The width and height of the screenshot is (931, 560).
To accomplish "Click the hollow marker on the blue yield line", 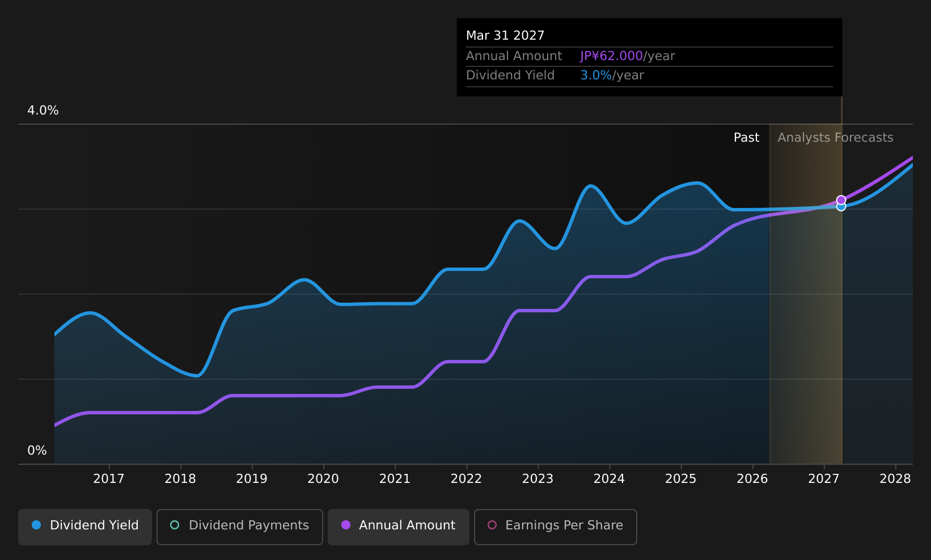I will coord(841,206).
